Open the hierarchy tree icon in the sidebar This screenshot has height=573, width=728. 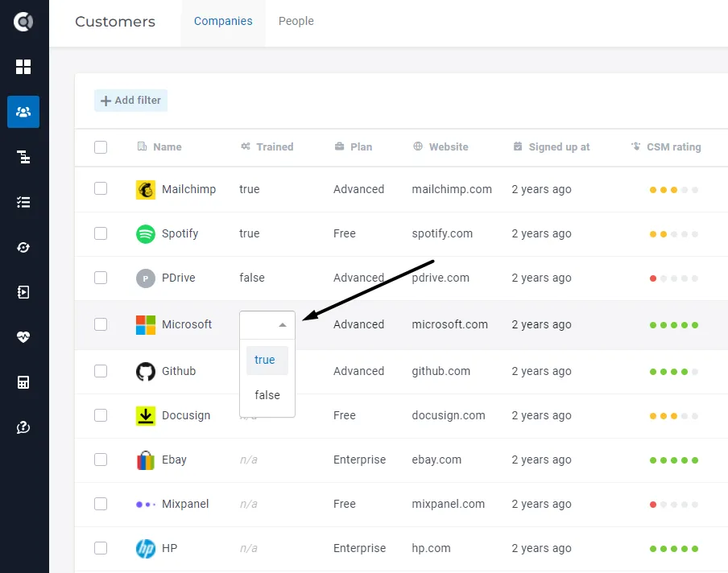coord(23,157)
